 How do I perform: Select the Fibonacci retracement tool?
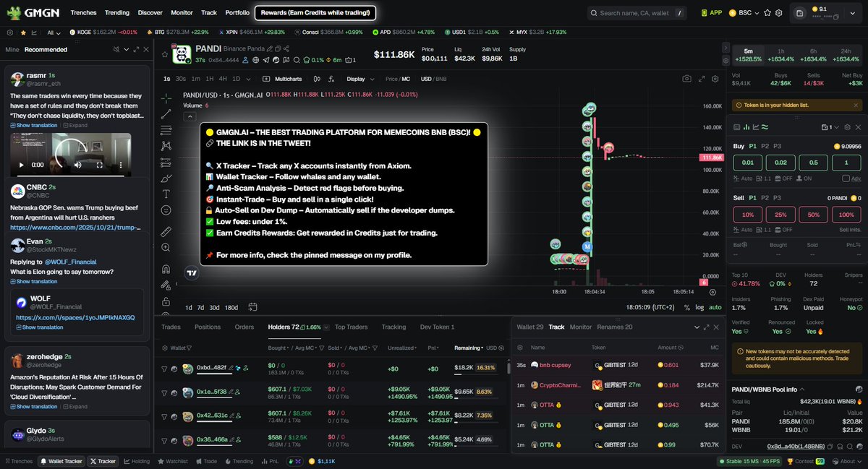(x=166, y=129)
